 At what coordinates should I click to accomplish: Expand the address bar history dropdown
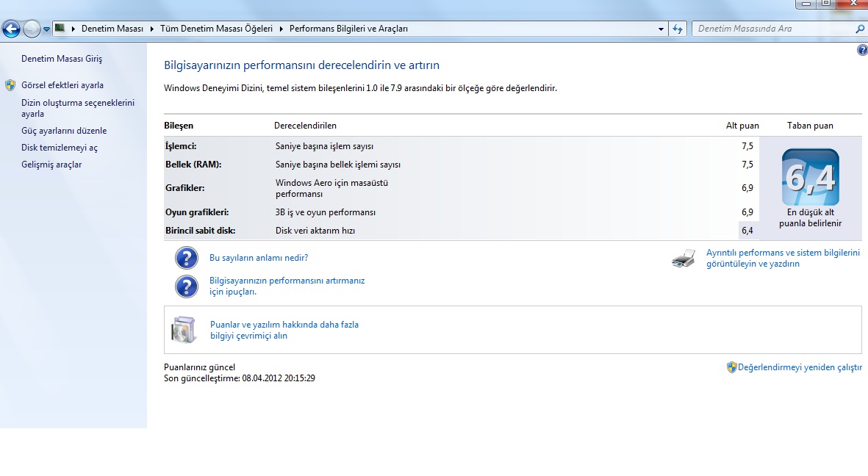[x=661, y=29]
